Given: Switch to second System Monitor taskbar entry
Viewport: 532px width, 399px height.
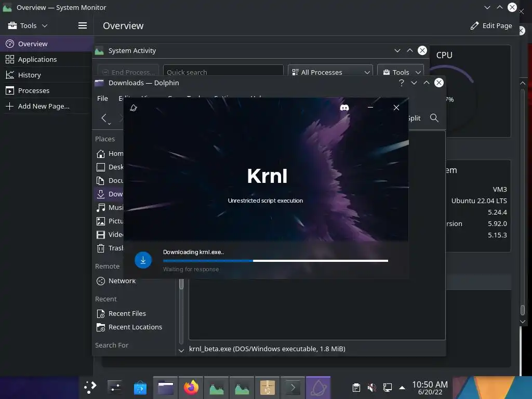Looking at the screenshot, I should tap(242, 387).
